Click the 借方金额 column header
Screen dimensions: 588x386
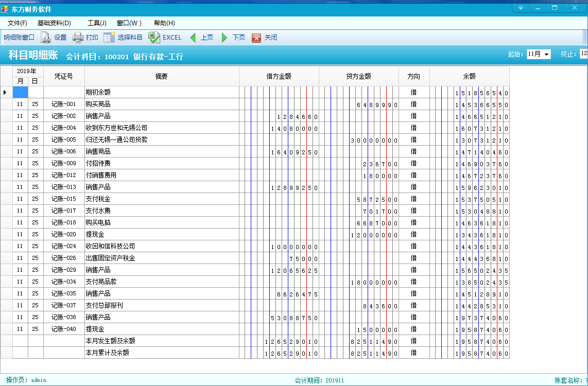point(279,77)
